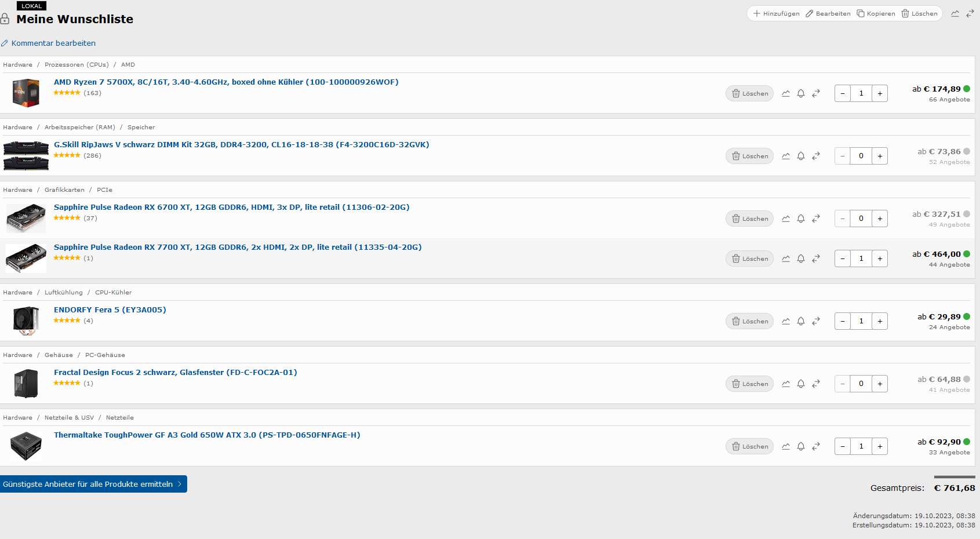Click swap arrows icon for Radeon RX 7700 XT
The width and height of the screenshot is (980, 539).
[x=816, y=258]
